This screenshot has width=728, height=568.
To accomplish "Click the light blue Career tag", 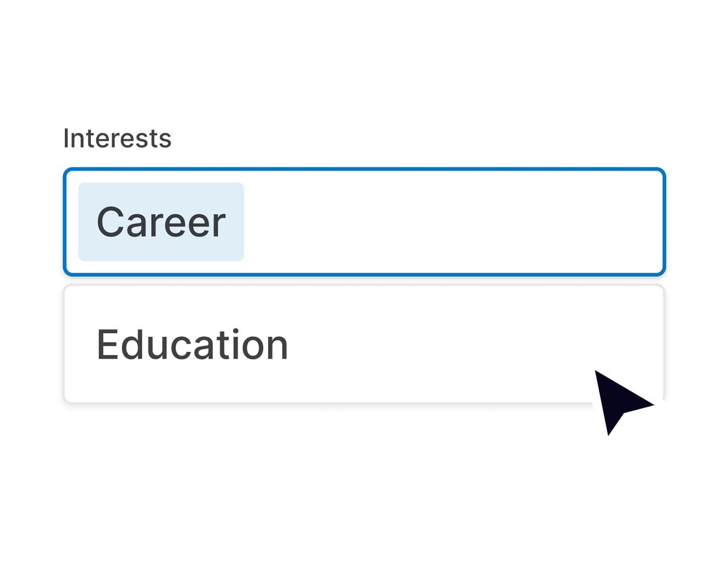I will click(x=161, y=222).
